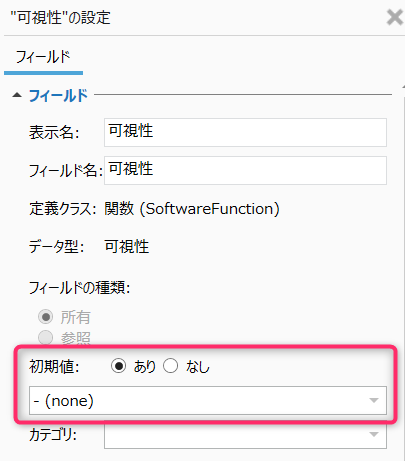
Task: Collapse the フィールド section triangle
Action: coord(17,96)
